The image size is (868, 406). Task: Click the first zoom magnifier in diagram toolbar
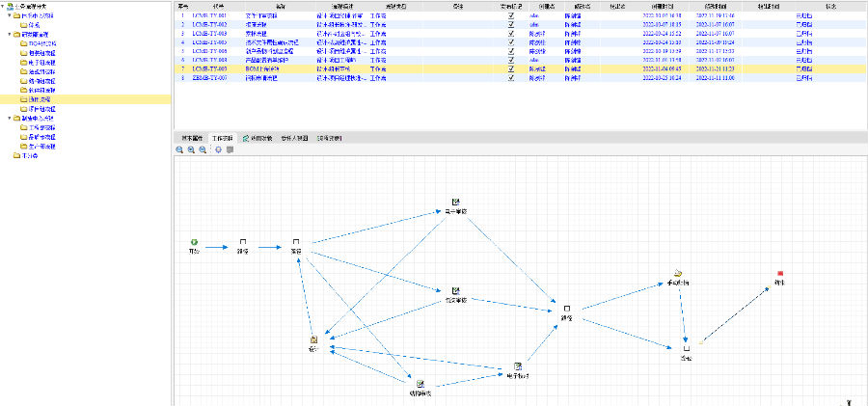(179, 149)
